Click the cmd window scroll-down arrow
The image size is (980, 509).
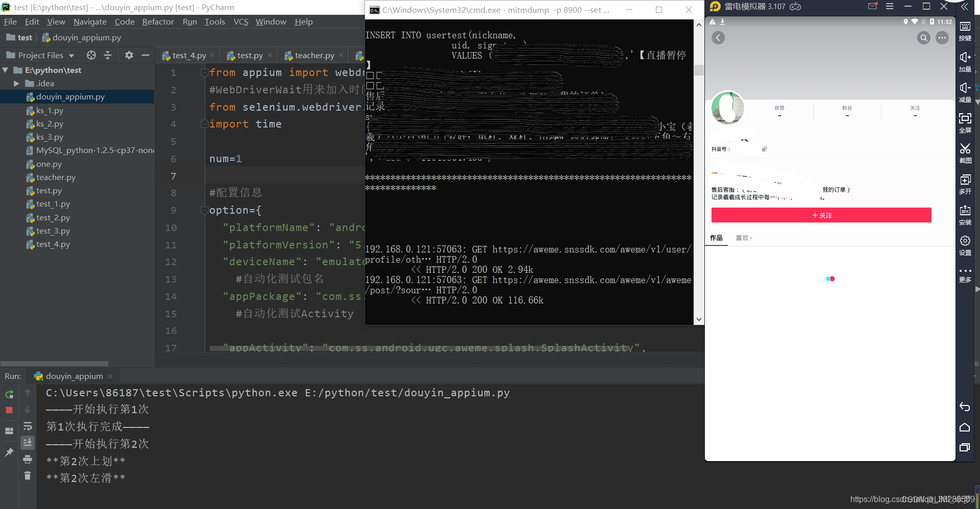[699, 319]
